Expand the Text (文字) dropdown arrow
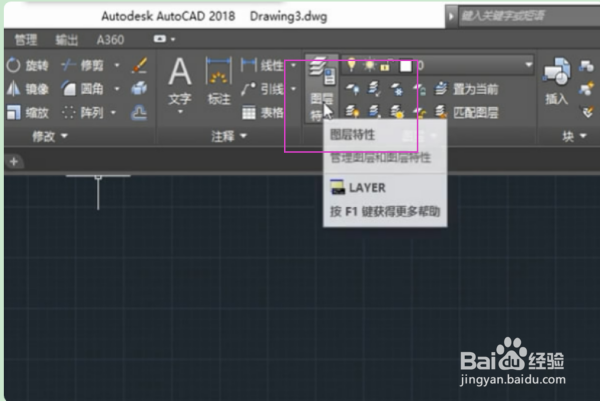Image resolution: width=600 pixels, height=401 pixels. click(x=180, y=112)
